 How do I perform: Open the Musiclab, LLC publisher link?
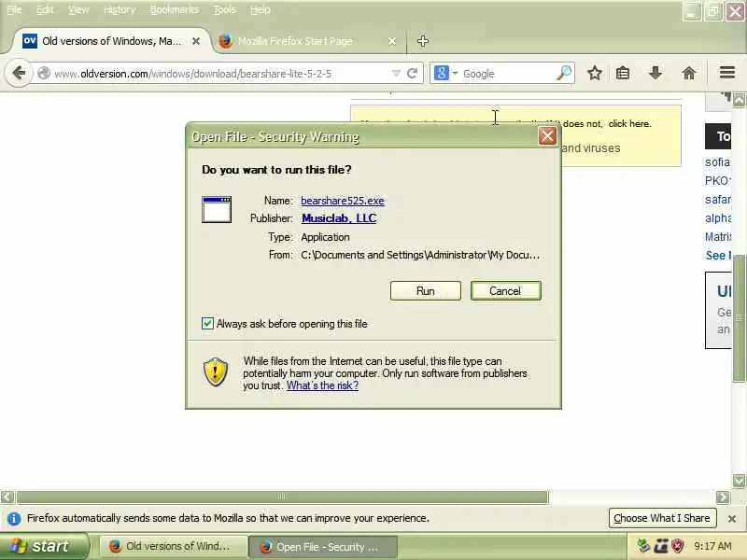tap(339, 218)
